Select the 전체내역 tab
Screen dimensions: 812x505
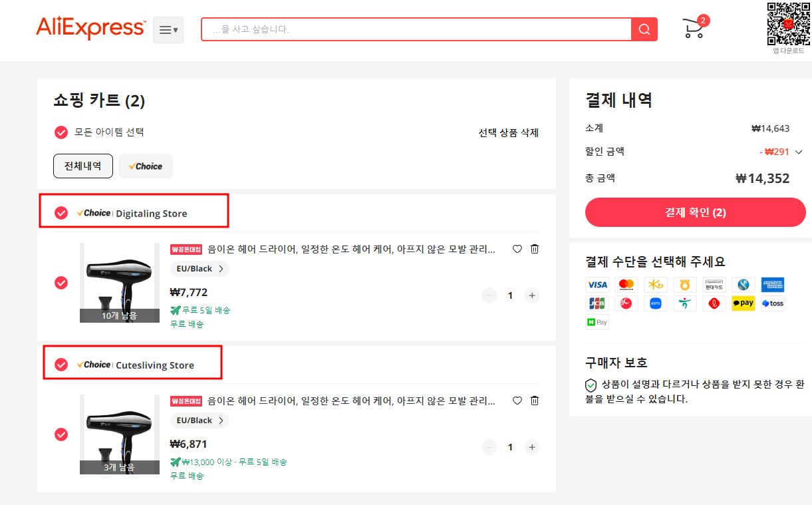83,166
